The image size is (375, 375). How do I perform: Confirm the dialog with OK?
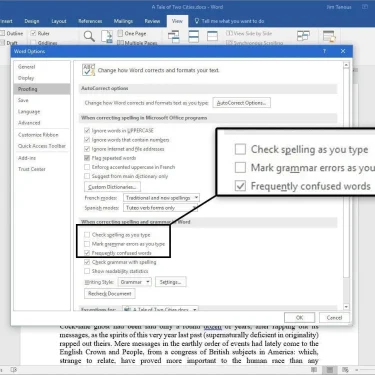299,317
